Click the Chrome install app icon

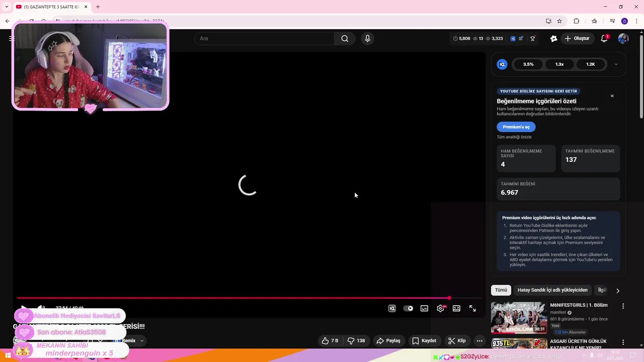tap(548, 21)
